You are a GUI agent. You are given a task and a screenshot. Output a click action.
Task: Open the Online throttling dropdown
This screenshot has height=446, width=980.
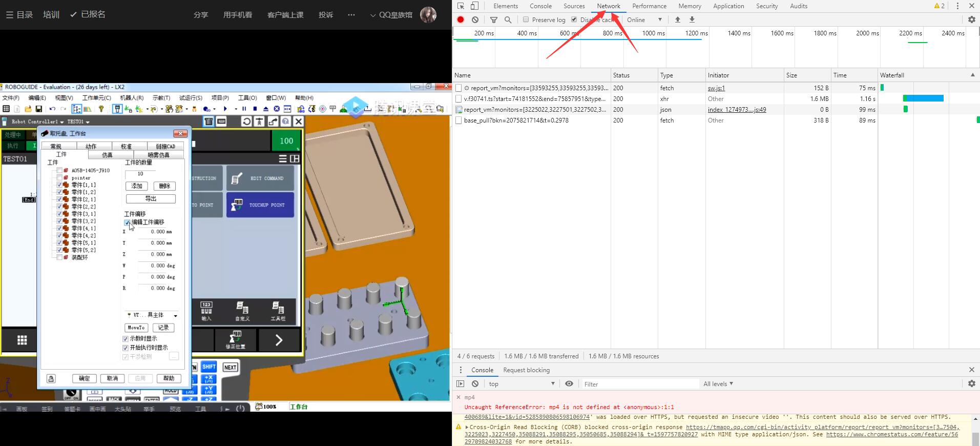(644, 19)
